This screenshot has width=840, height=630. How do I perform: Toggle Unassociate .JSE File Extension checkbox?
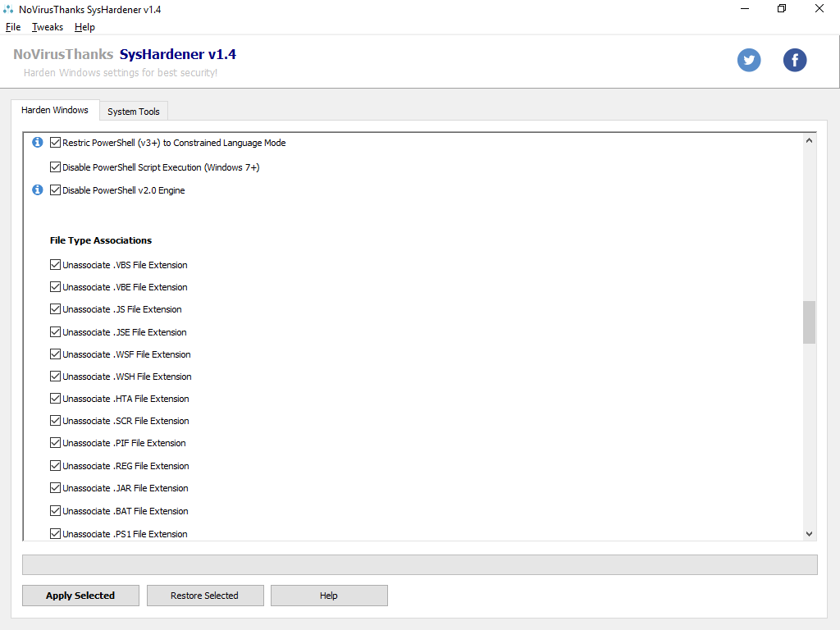point(55,332)
